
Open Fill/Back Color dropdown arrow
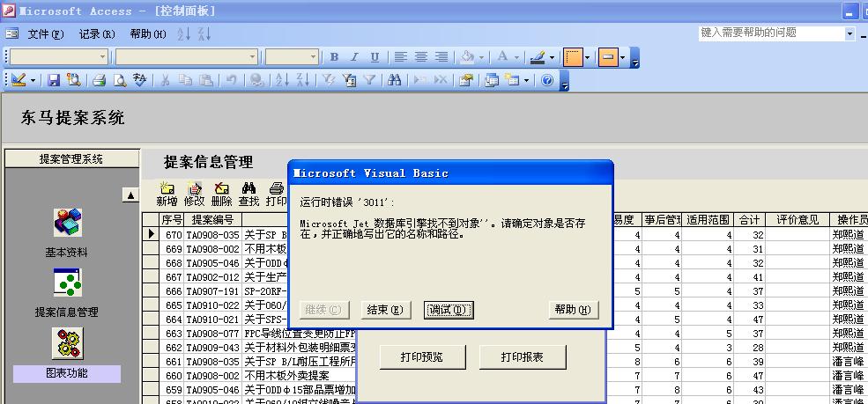[x=482, y=57]
